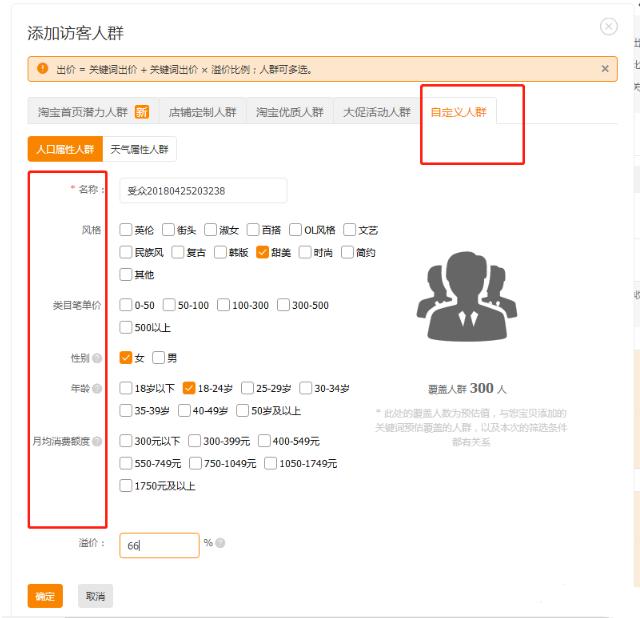The width and height of the screenshot is (640, 618).
Task: Check the 0-50 price checkbox
Action: point(126,305)
